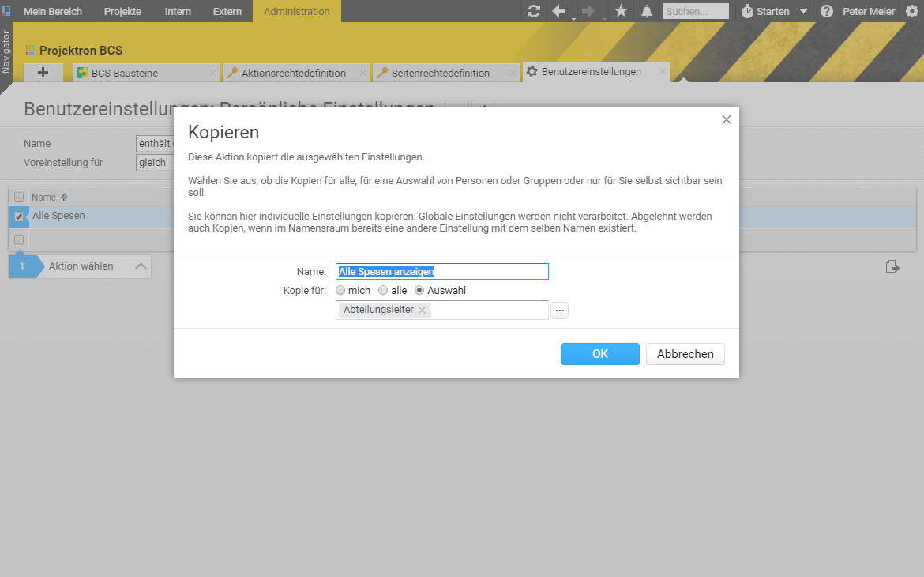Click the Starten button label
The width and height of the screenshot is (924, 577).
[773, 11]
